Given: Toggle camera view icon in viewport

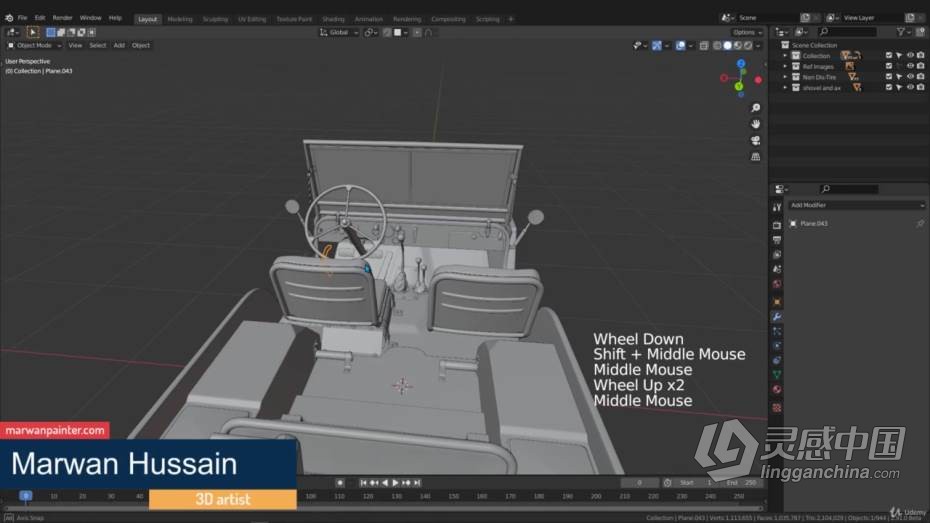Looking at the screenshot, I should (x=756, y=141).
